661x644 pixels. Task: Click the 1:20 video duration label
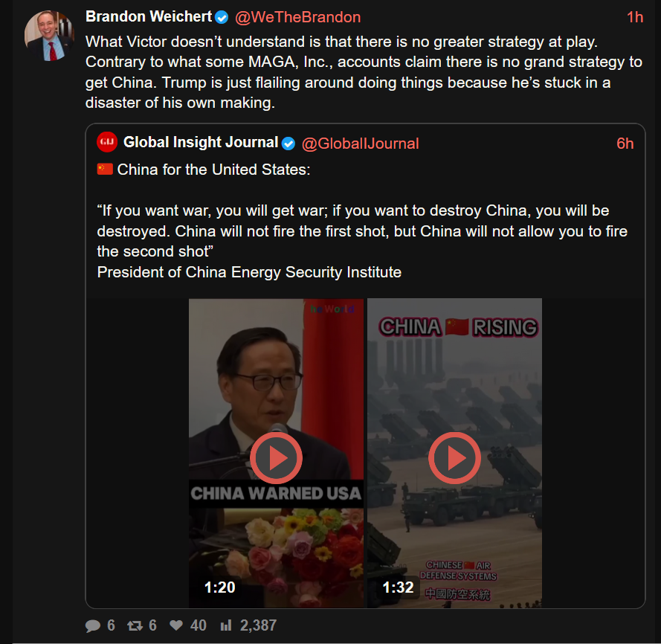pos(219,587)
